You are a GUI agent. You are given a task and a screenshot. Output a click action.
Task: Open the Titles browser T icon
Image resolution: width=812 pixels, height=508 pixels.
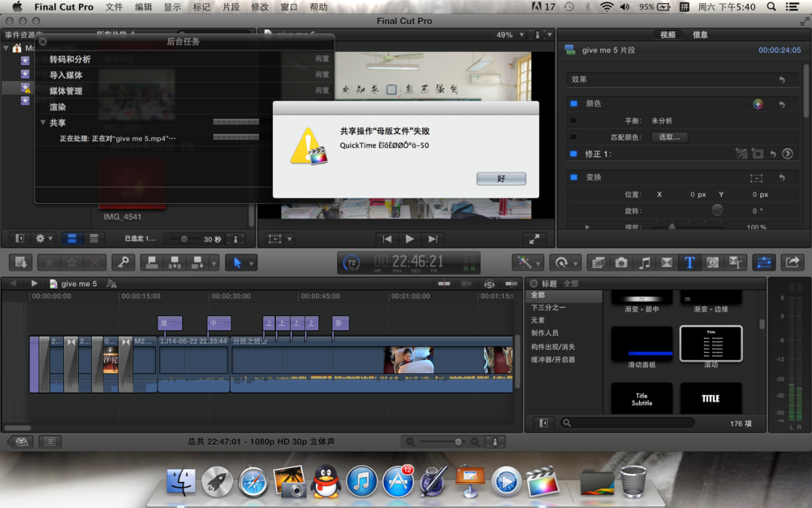[x=689, y=263]
